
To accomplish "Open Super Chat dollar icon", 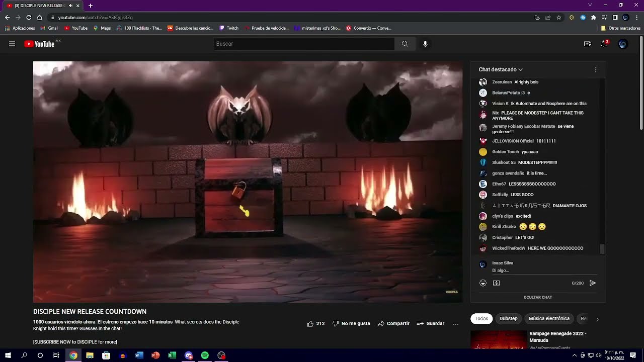I will [x=497, y=283].
